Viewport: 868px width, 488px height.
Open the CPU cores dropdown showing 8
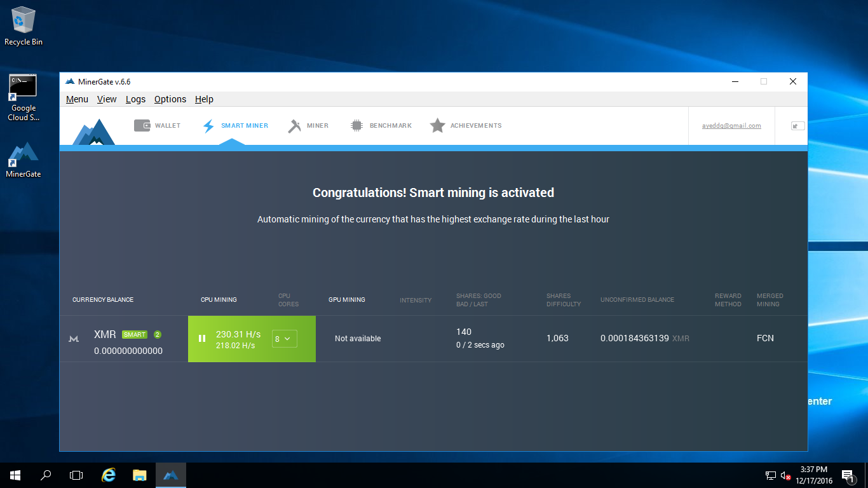click(284, 339)
